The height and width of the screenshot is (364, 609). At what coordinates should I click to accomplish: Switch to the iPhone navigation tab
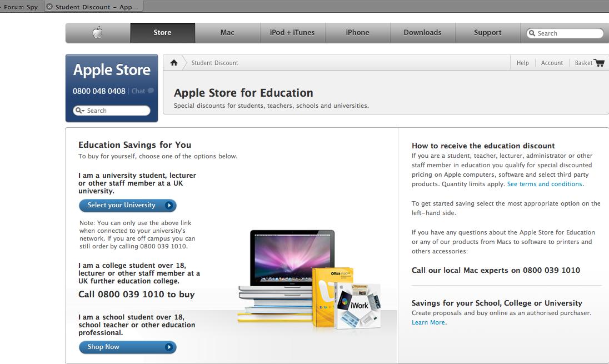[357, 33]
